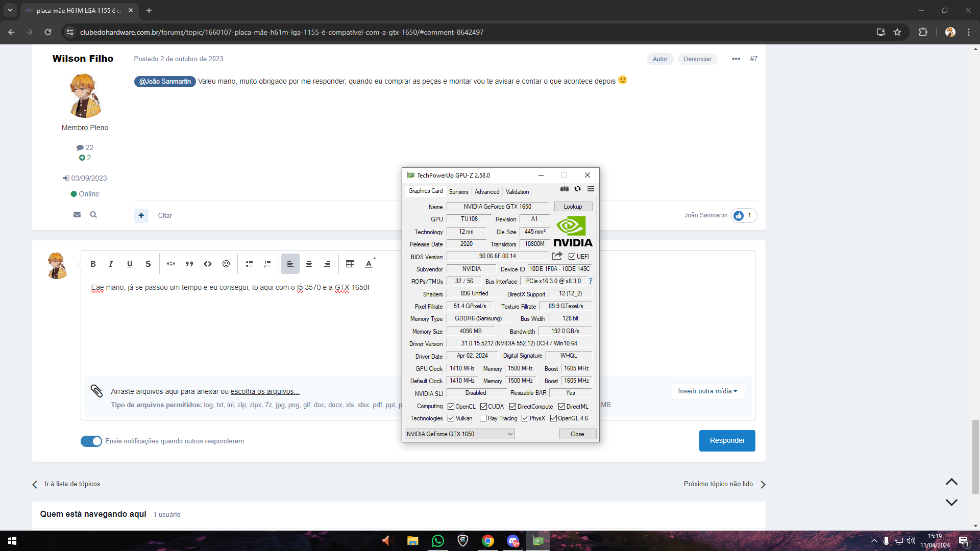Apply strikethrough formatting
Image resolution: width=980 pixels, height=551 pixels.
click(148, 264)
